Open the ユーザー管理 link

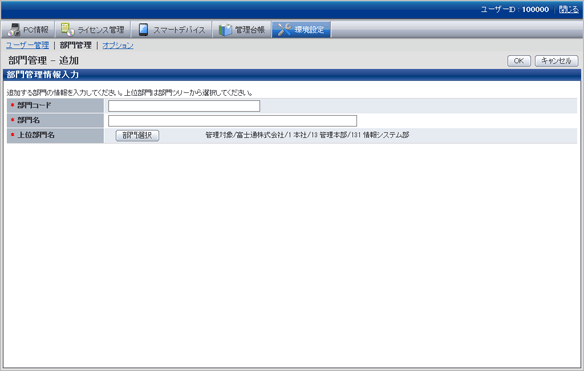[x=28, y=45]
